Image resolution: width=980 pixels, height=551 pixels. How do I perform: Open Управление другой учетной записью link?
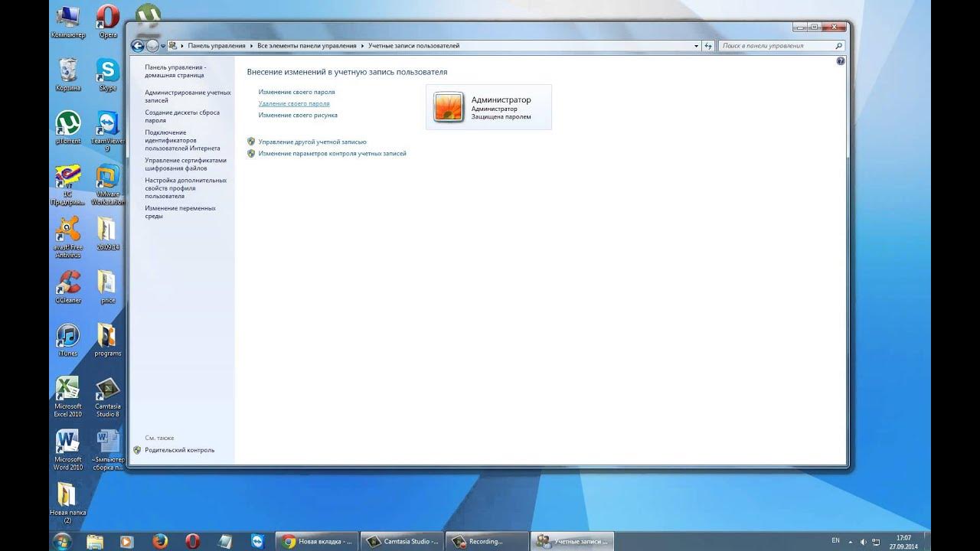click(312, 142)
